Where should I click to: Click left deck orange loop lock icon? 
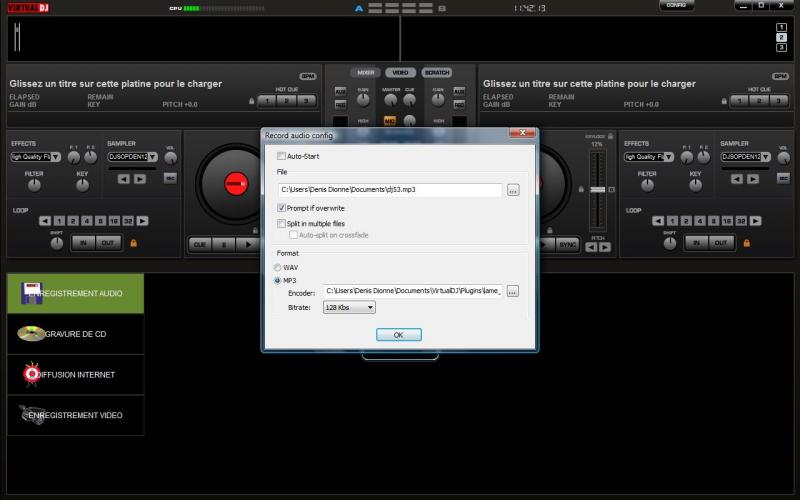134,243
